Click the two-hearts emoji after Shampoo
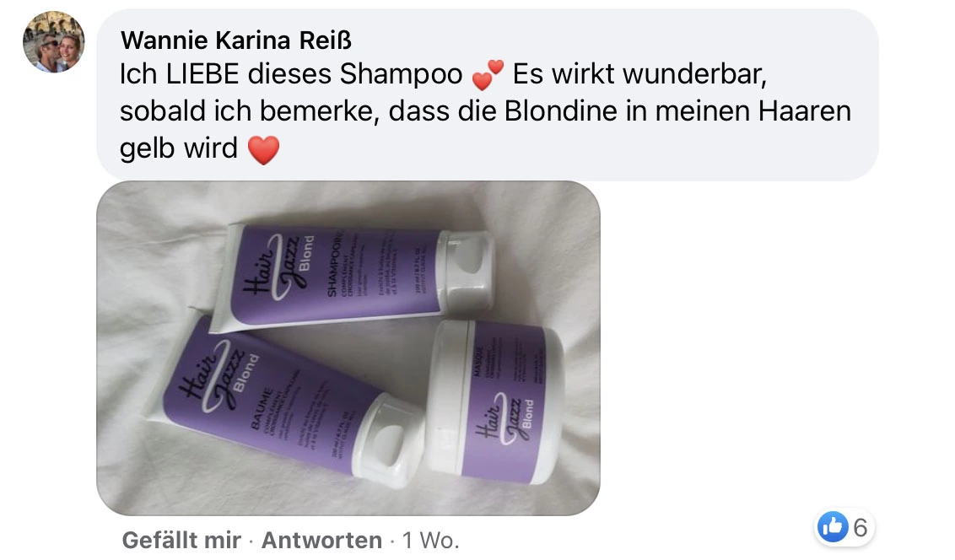955x560 pixels. (x=488, y=75)
